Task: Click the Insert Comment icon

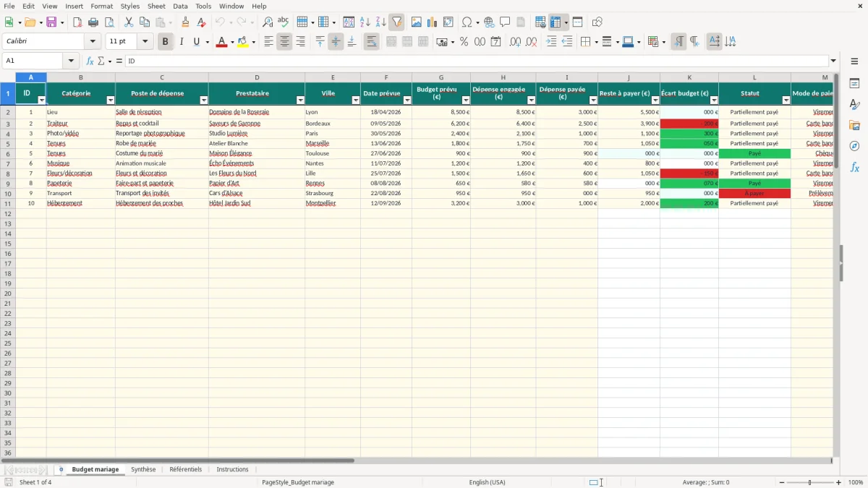Action: click(505, 22)
